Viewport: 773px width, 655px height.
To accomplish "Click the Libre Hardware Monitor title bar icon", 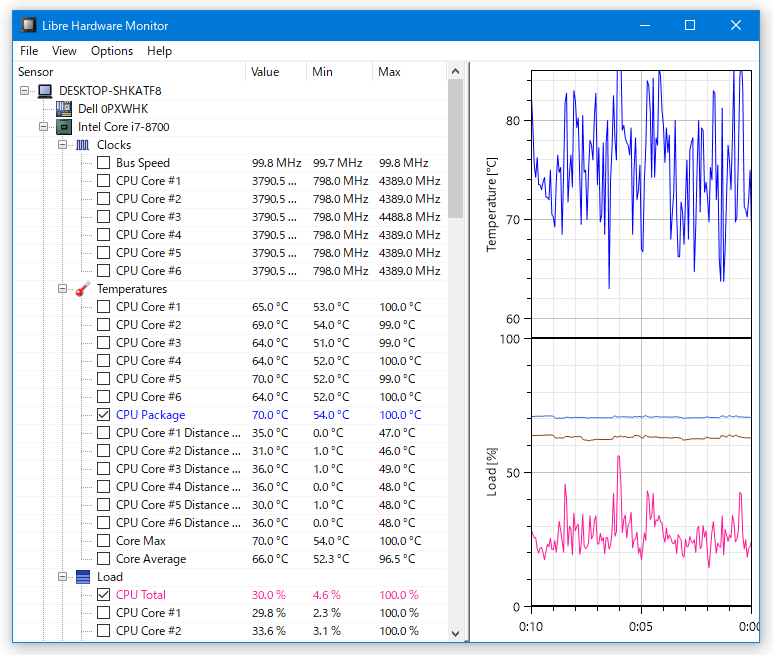I will [x=29, y=25].
